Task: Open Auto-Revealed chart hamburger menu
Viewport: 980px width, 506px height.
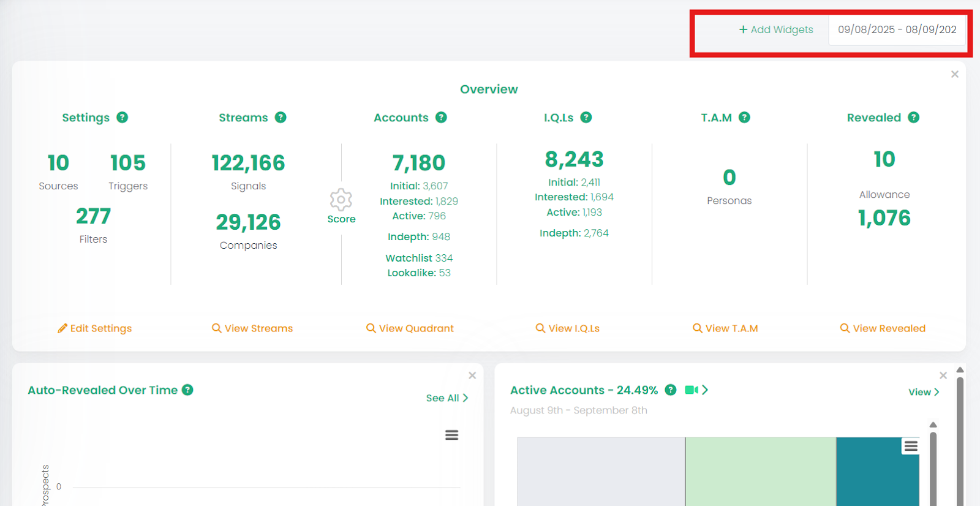Action: pos(451,435)
